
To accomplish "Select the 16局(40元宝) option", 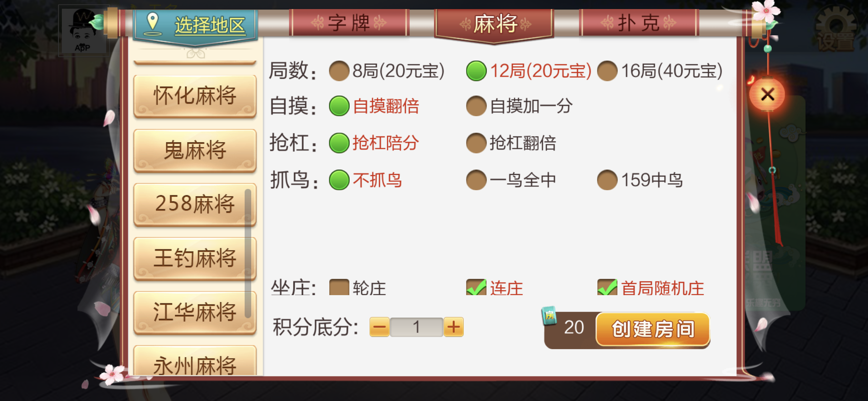I will (x=659, y=71).
